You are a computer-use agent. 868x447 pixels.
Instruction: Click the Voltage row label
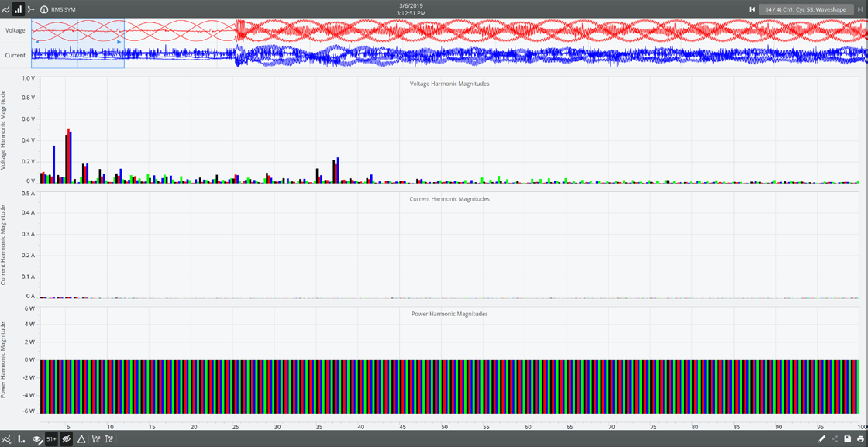tap(15, 30)
